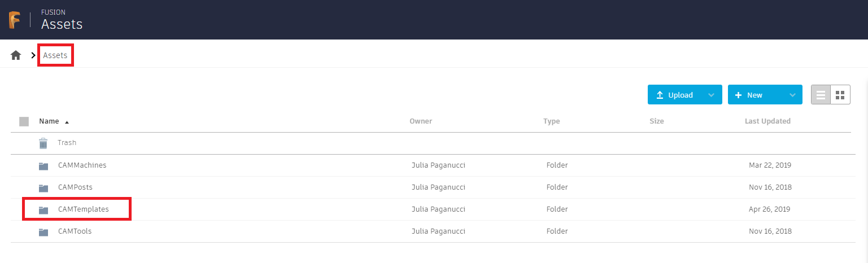
Task: Open the CAMTemplates folder name
Action: click(83, 209)
